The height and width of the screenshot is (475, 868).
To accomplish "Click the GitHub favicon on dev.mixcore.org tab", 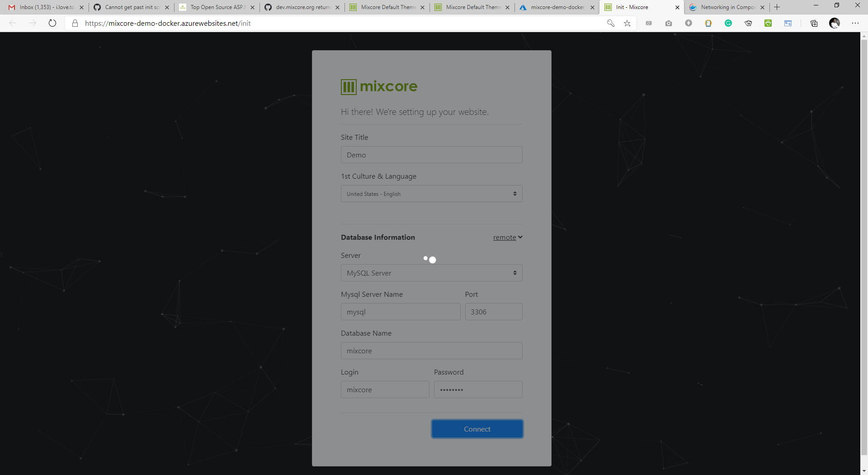I will pos(268,7).
